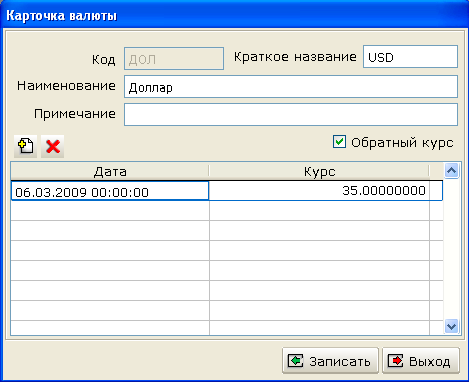Screen dimensions: 469x382
Task: Exit using the Выход button
Action: pos(421,361)
